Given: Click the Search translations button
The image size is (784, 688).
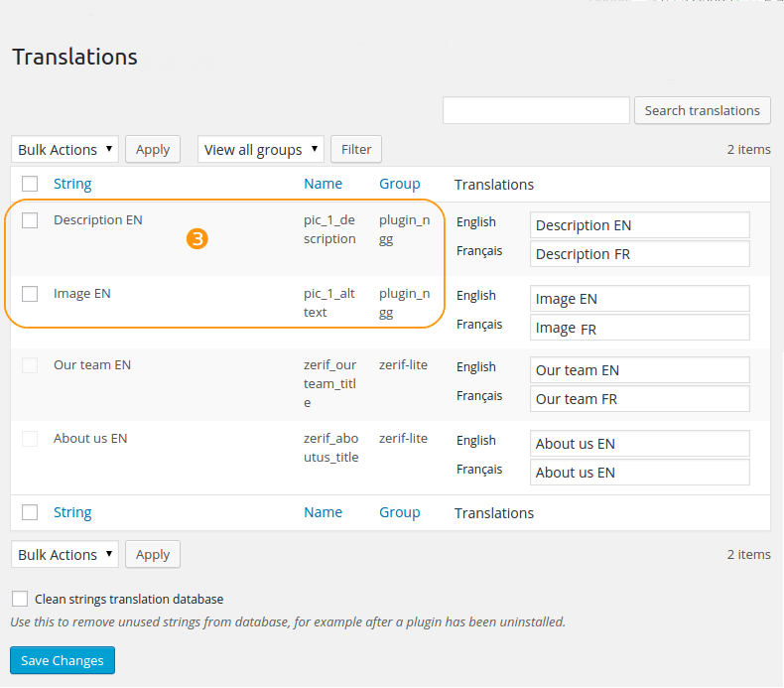Looking at the screenshot, I should [702, 110].
